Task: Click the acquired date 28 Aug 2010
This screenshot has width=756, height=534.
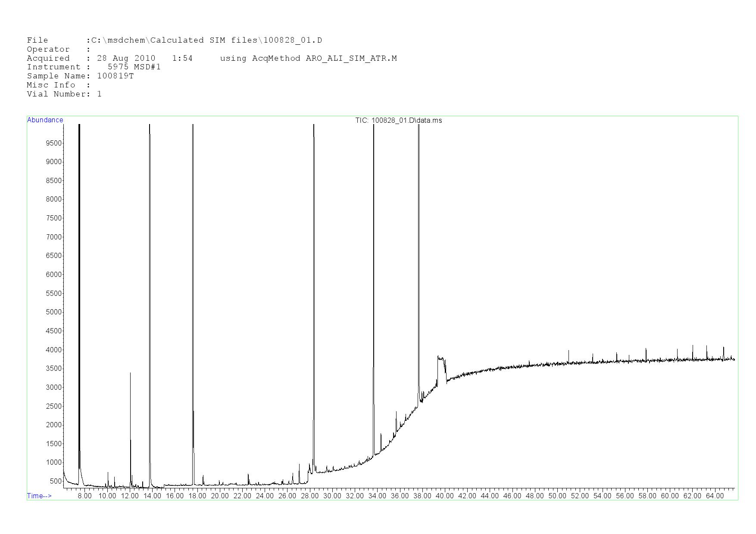Action: coord(126,59)
